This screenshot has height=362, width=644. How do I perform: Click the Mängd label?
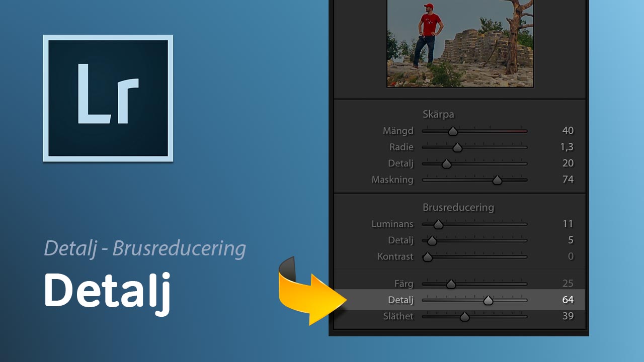click(x=398, y=131)
